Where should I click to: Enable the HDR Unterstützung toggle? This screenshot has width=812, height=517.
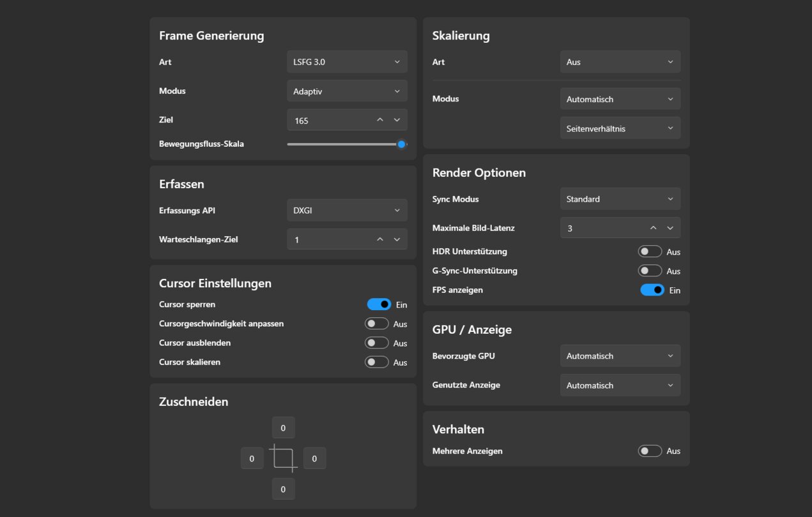pyautogui.click(x=650, y=251)
